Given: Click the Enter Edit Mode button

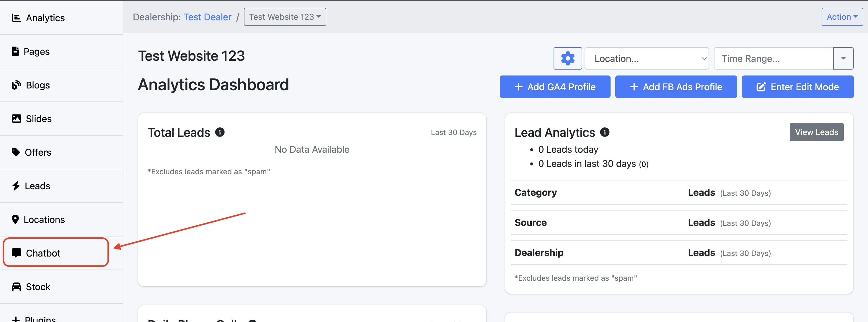Looking at the screenshot, I should click(x=797, y=87).
